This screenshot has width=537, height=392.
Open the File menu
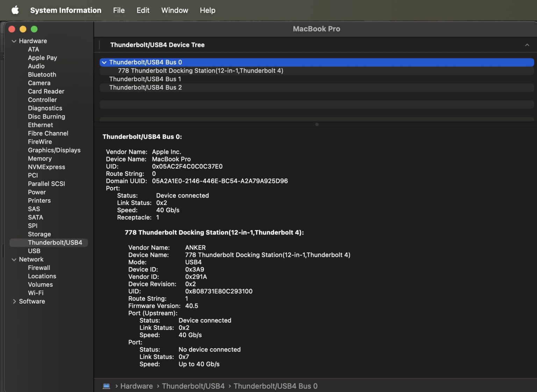(119, 10)
